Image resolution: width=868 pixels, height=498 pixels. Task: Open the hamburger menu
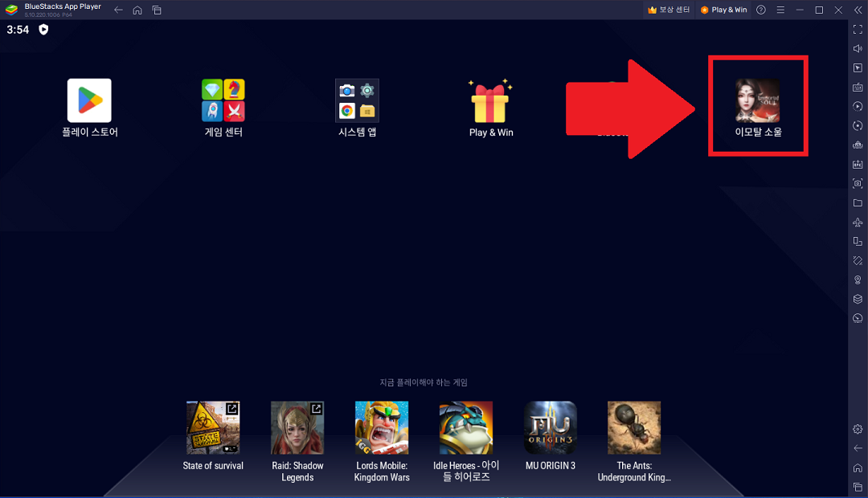pyautogui.click(x=780, y=10)
